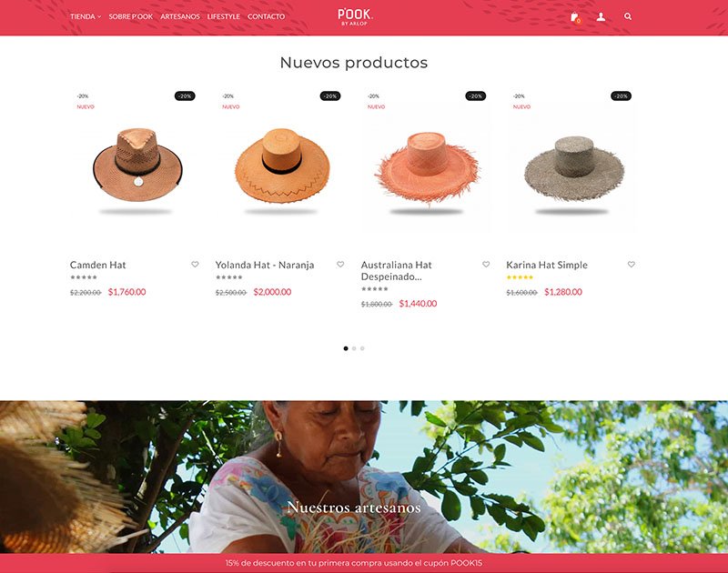Open the Sobre P'OOK menu item
This screenshot has width=728, height=573.
click(130, 16)
